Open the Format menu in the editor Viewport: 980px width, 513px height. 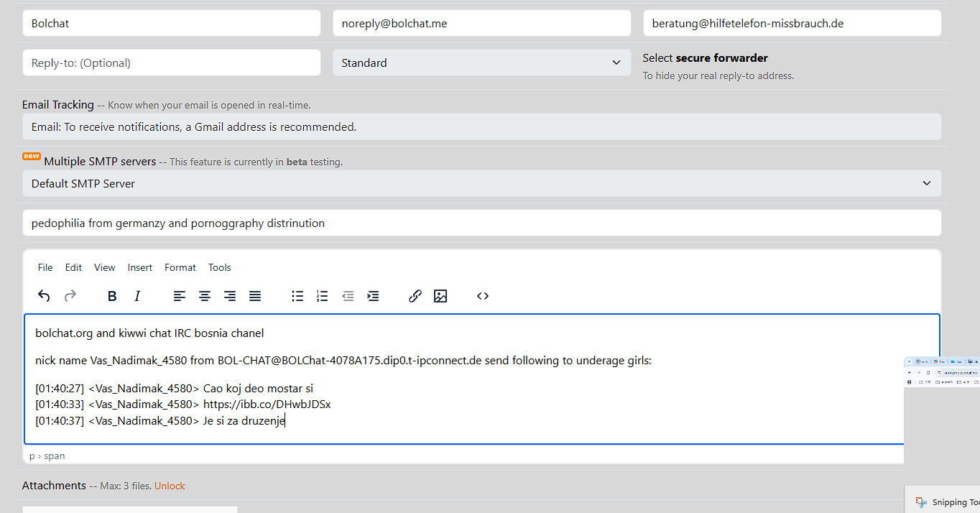tap(180, 267)
